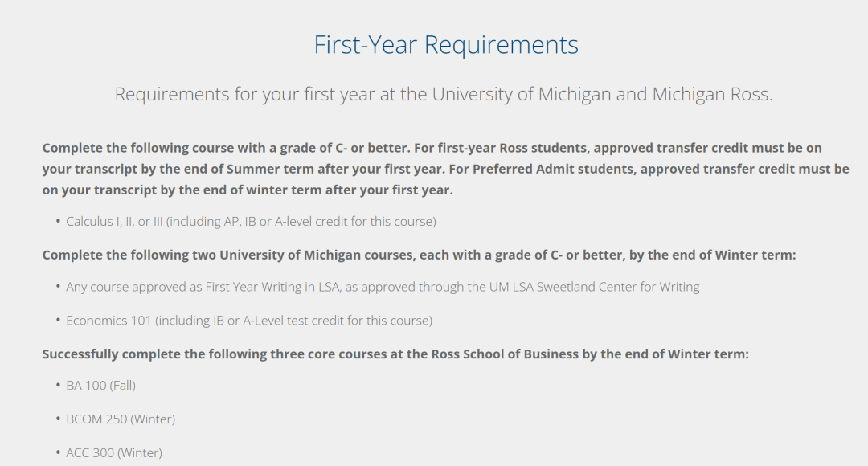Click the bullet before BA 100 (Fall)

pos(58,385)
